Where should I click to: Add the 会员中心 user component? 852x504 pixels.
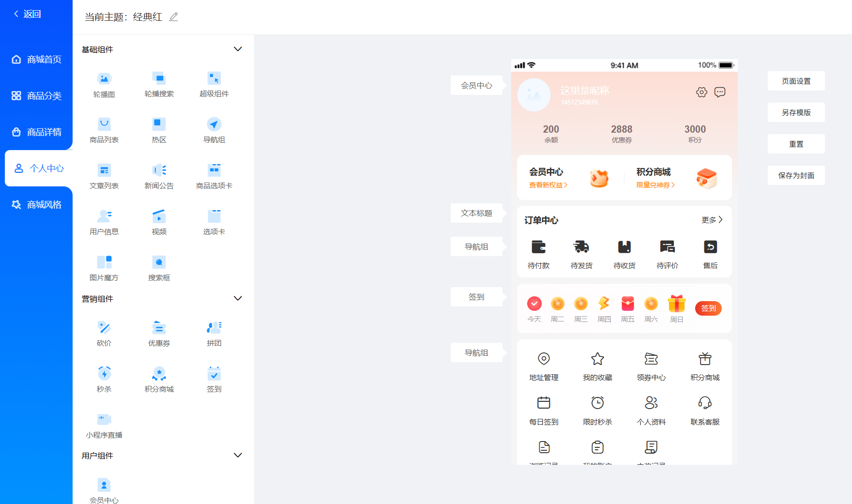[104, 490]
